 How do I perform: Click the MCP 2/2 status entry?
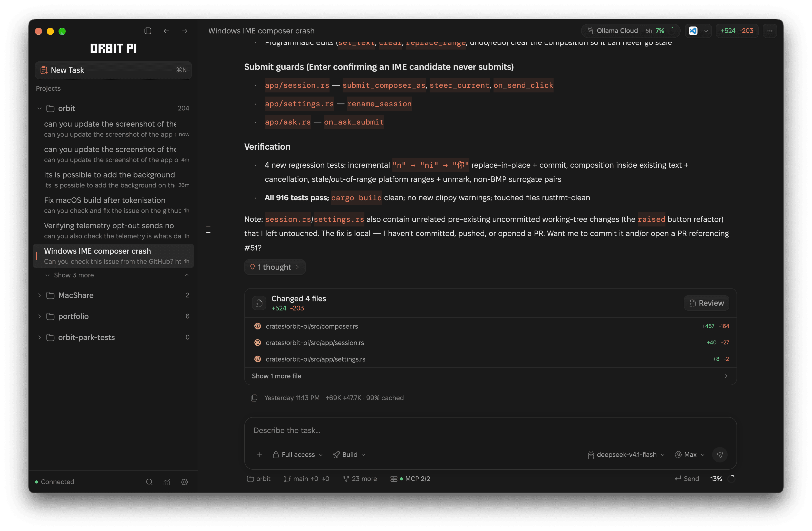coord(410,478)
